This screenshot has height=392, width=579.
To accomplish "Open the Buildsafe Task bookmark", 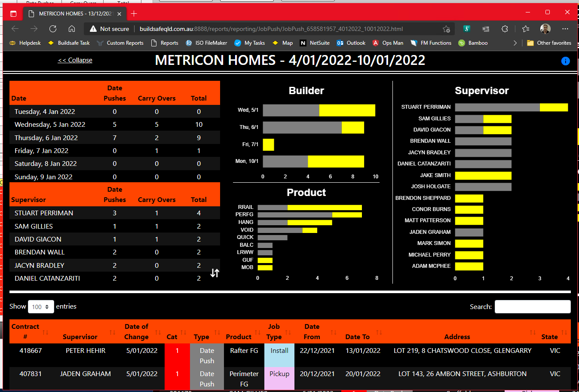I will (x=69, y=43).
